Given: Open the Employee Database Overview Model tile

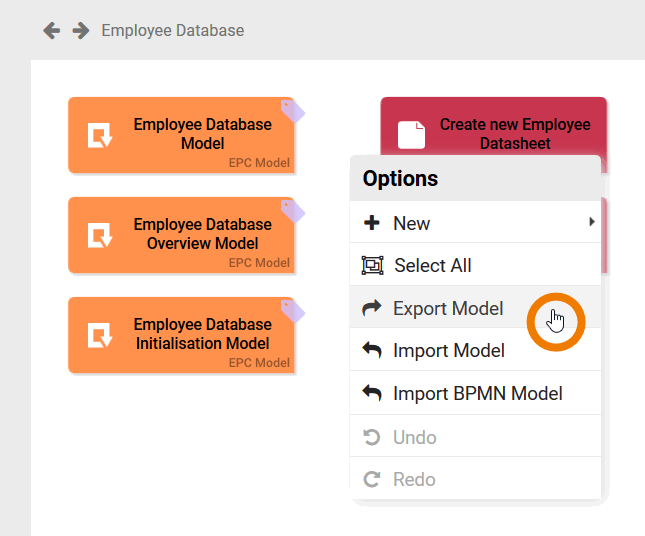Looking at the screenshot, I should (x=181, y=235).
